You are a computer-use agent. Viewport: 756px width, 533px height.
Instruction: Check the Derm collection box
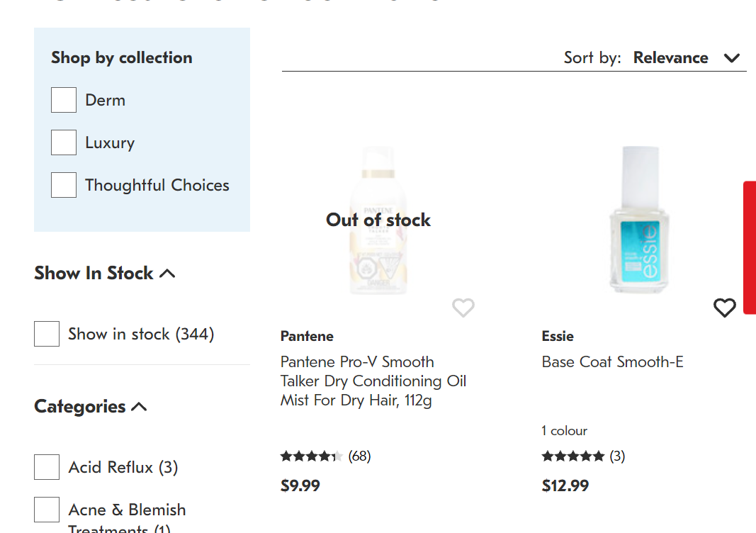click(x=64, y=100)
